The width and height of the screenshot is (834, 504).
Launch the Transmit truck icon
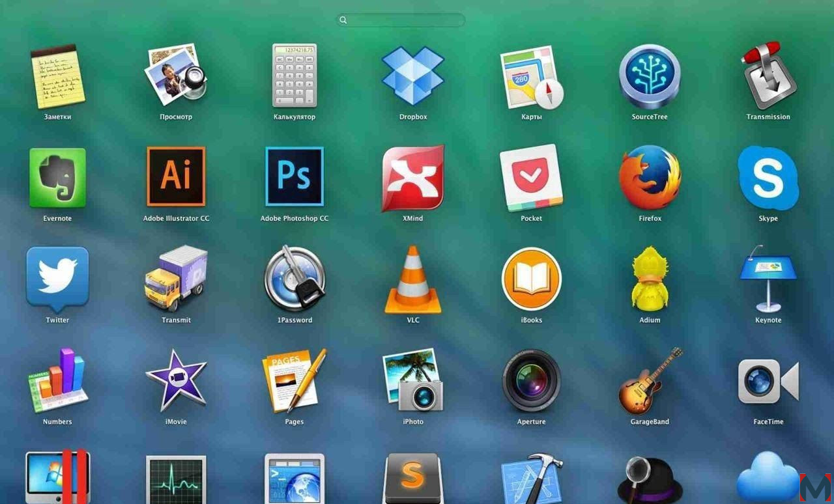[x=176, y=279]
